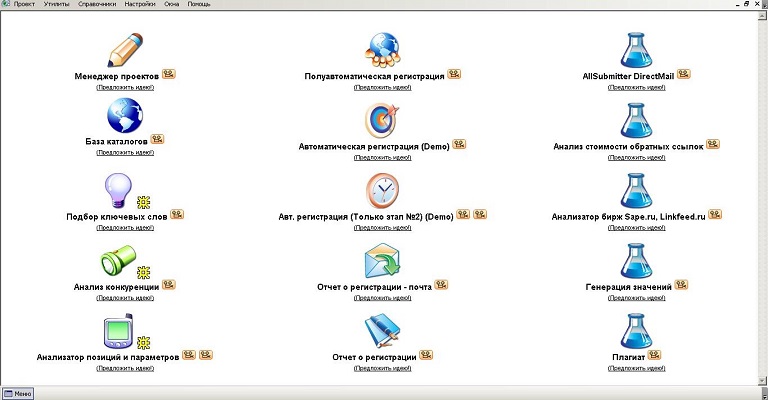Click Предложить идею under База каталогов
Image resolution: width=768 pixels, height=400 pixels.
coord(125,153)
